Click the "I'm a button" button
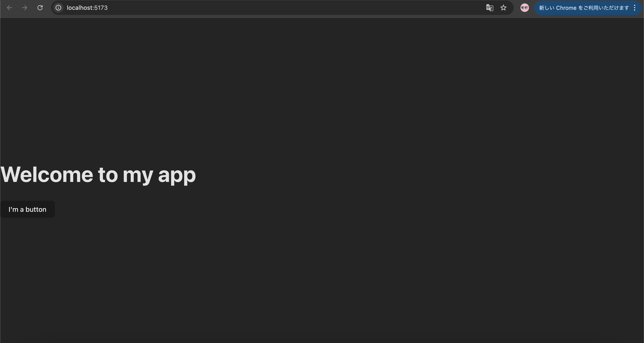This screenshot has width=644, height=343. point(27,209)
